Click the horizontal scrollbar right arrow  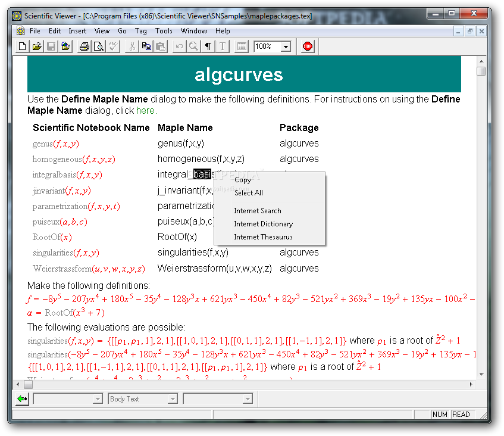(471, 384)
